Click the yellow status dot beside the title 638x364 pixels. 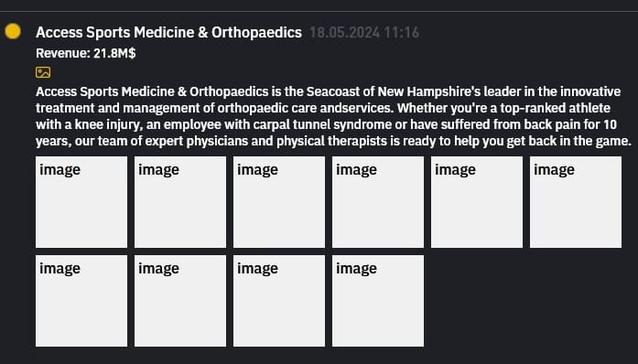13,31
